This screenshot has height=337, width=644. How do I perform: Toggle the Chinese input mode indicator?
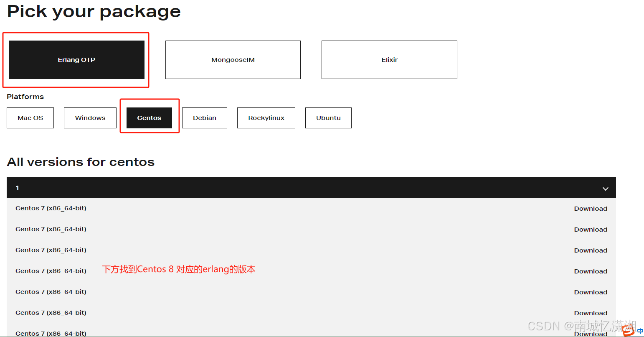click(x=640, y=331)
